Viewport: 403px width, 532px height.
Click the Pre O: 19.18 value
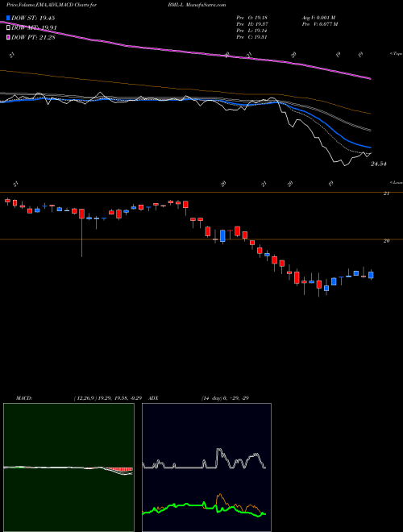pyautogui.click(x=252, y=18)
